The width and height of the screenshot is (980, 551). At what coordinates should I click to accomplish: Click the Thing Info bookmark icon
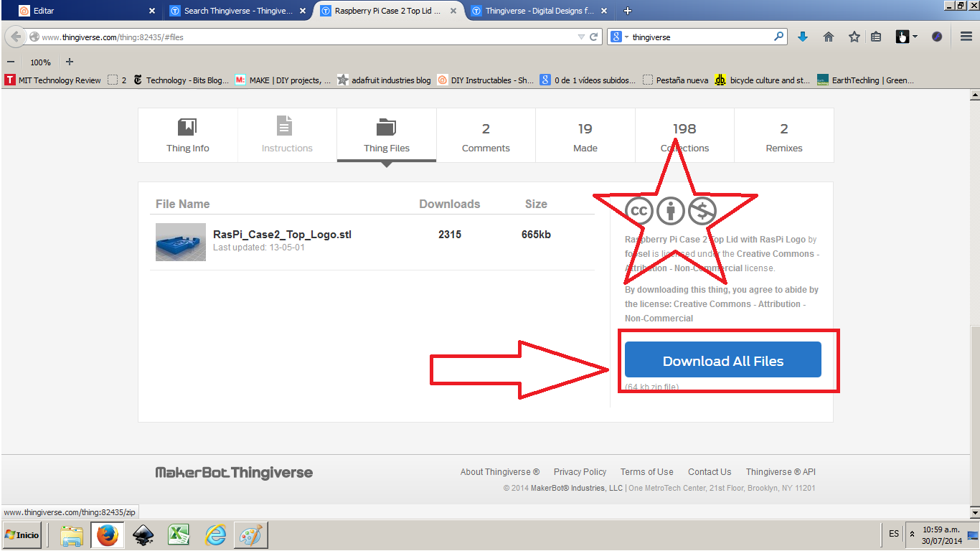click(x=187, y=128)
